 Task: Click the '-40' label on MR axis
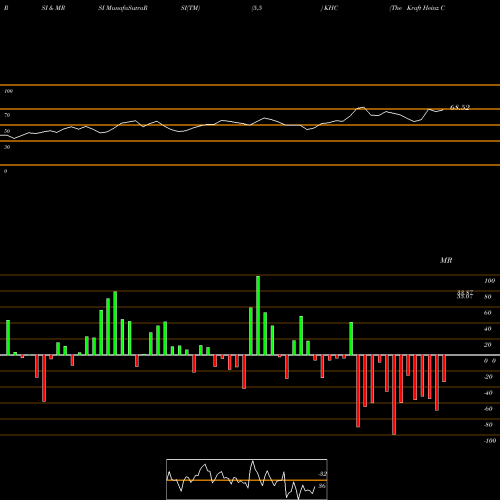coord(488,393)
